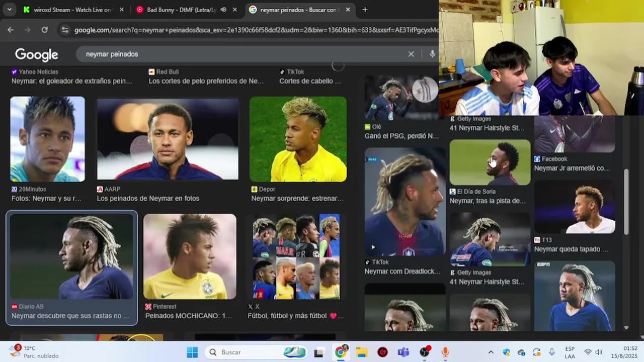Go forward in browser history
644x362 pixels.
[x=28, y=30]
